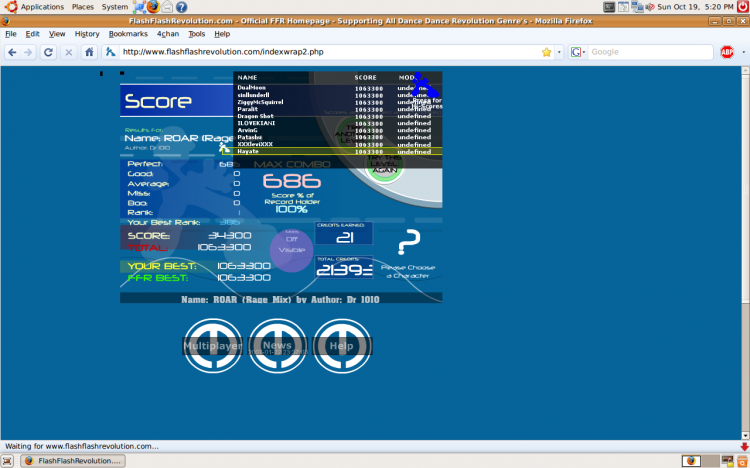The width and height of the screenshot is (750, 468).
Task: Reload the page with toolbar button
Action: click(48, 52)
